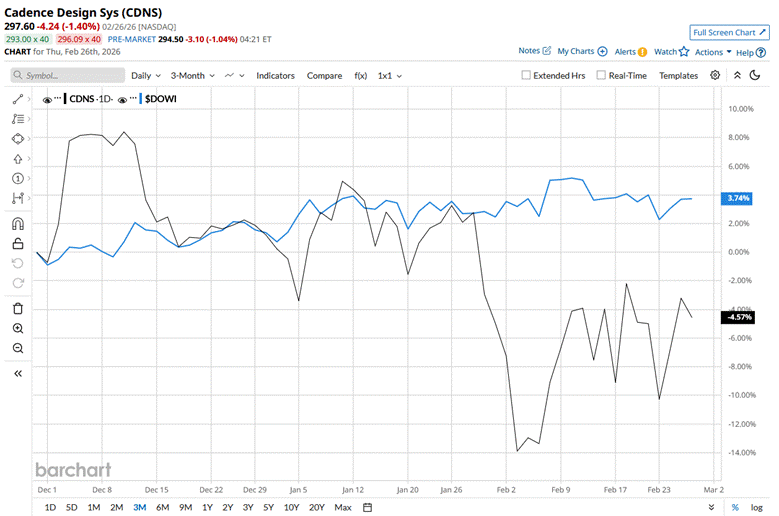Open $DOWI series options ellipsis

click(133, 98)
